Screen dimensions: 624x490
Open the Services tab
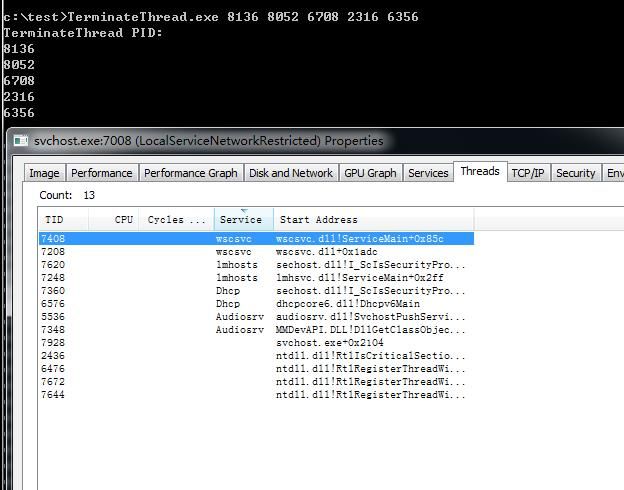click(428, 173)
